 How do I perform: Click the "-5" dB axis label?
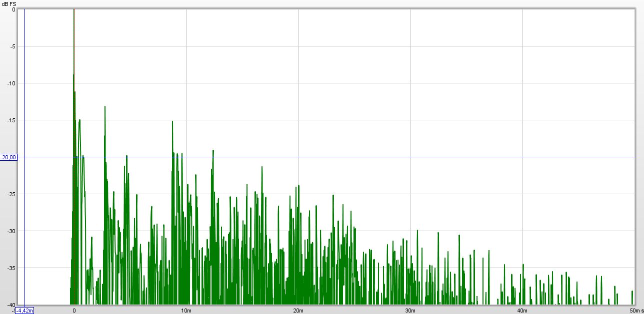(x=12, y=46)
